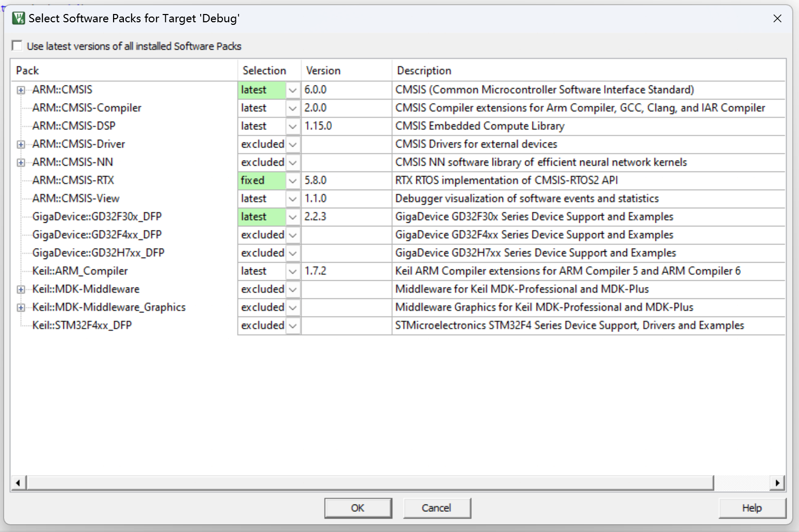Click description 'CMSIS NN software library' text

click(x=541, y=163)
